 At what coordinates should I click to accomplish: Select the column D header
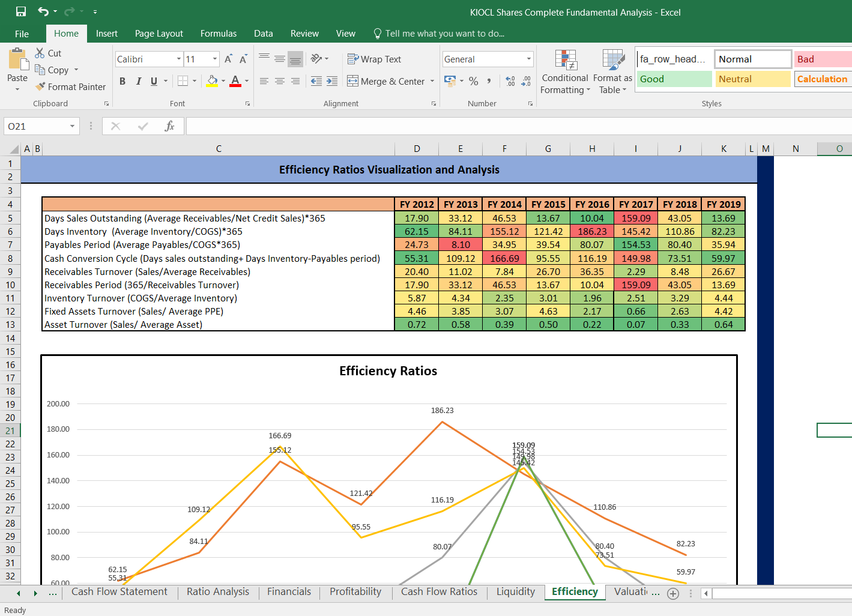pyautogui.click(x=417, y=149)
